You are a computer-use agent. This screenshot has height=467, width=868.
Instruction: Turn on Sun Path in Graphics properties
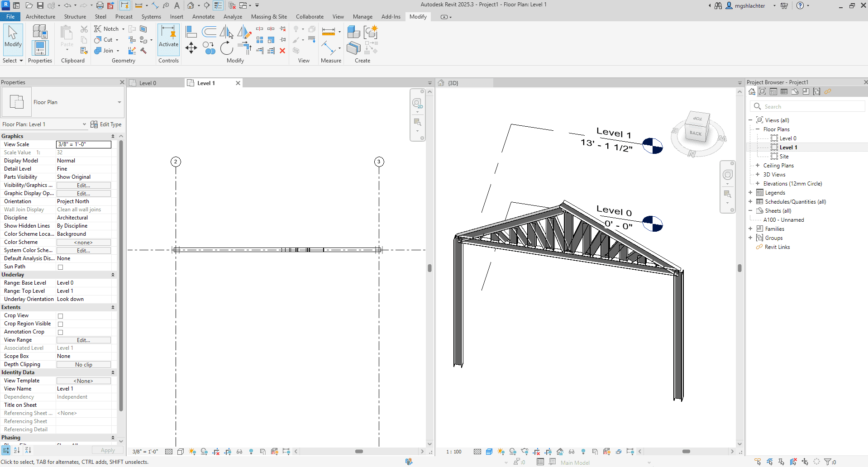[x=61, y=267]
